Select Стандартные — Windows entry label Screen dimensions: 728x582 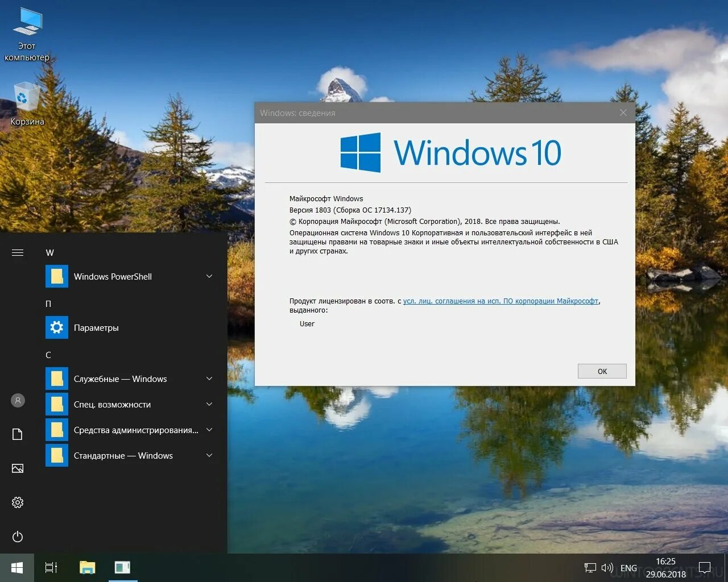point(123,456)
